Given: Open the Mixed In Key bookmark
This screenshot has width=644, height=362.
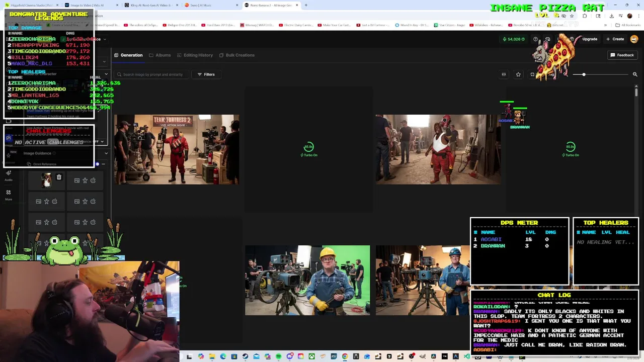Looking at the screenshot, I should pos(413,25).
